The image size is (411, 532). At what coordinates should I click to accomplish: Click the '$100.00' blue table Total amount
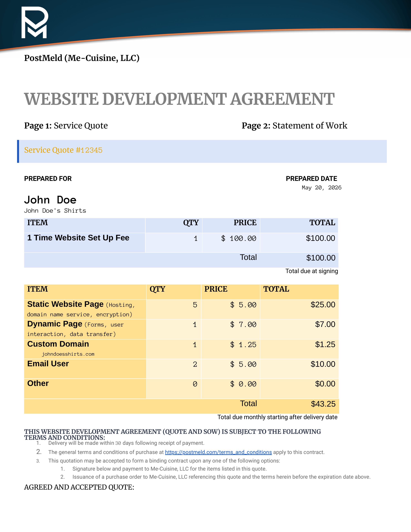click(321, 258)
